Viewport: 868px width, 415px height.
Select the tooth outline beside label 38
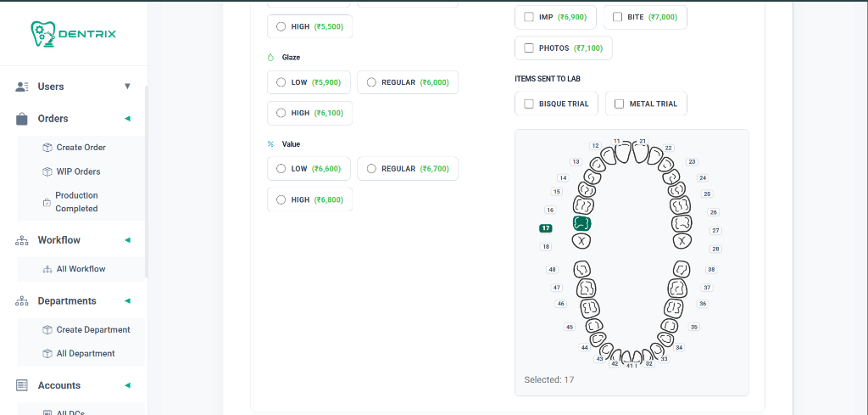(x=682, y=269)
